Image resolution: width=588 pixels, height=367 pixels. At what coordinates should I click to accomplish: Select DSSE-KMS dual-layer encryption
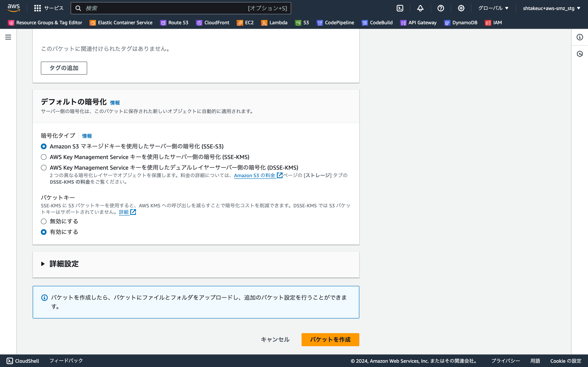[44, 167]
